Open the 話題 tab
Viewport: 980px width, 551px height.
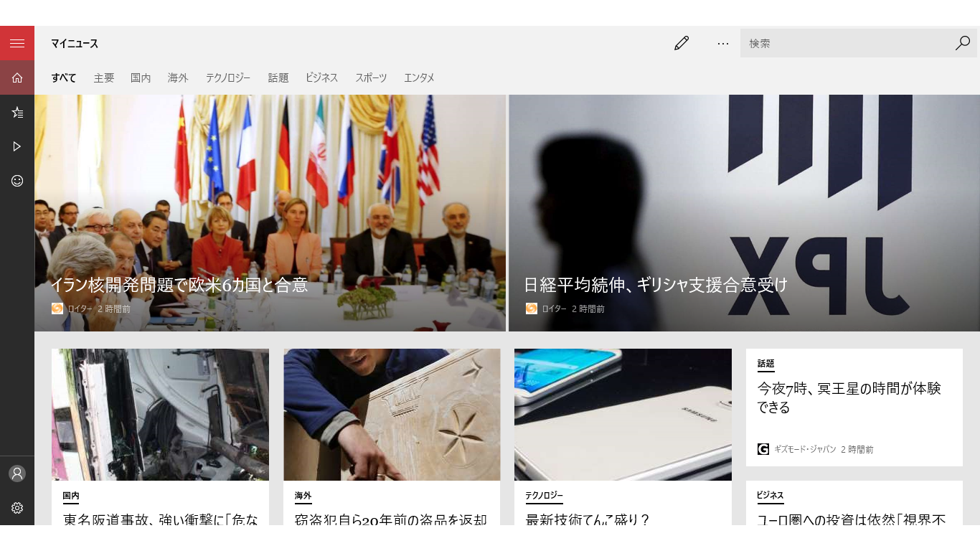[278, 77]
